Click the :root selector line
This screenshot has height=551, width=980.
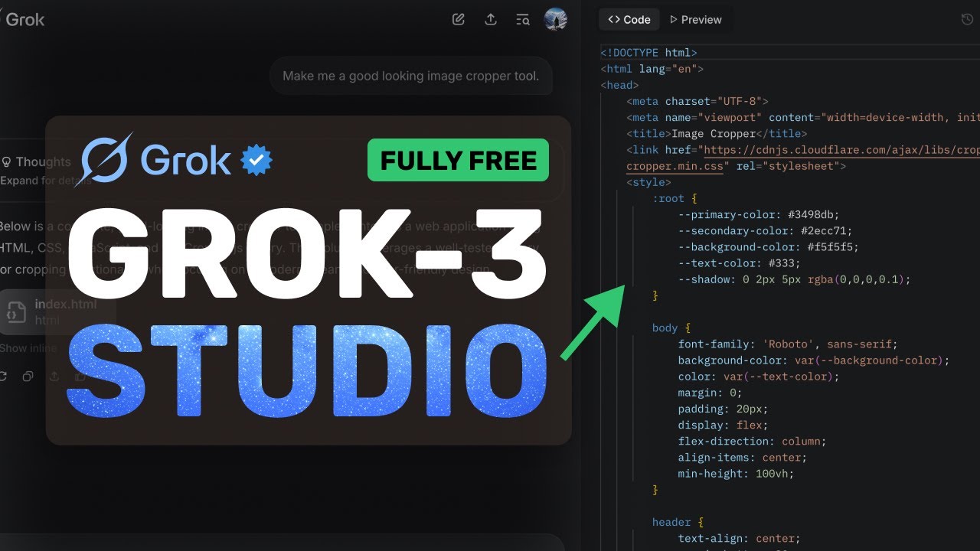[x=675, y=198]
